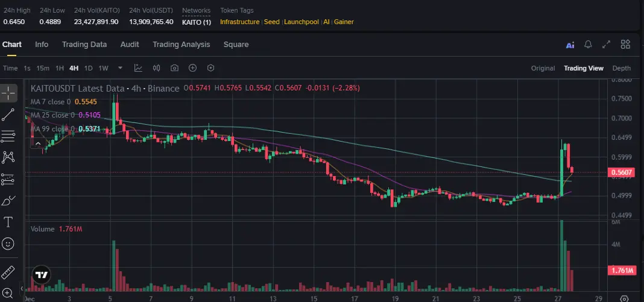Image resolution: width=644 pixels, height=302 pixels.
Task: Take a chart snapshot with camera icon
Action: (174, 68)
